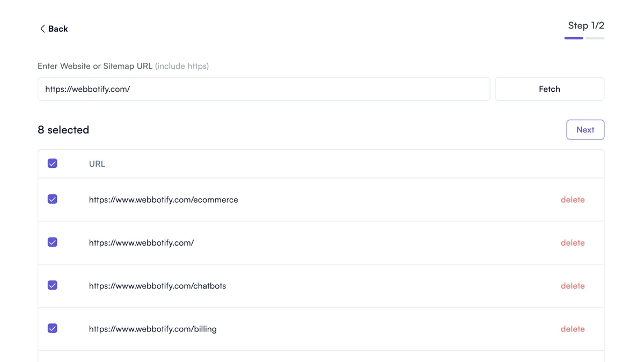Focus the Website or Sitemap URL field
Image resolution: width=644 pixels, height=362 pixels.
click(x=264, y=89)
